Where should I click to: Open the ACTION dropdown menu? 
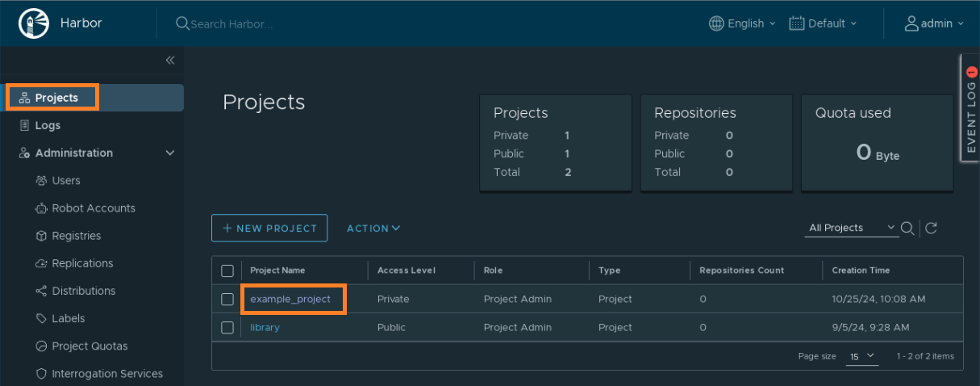[373, 229]
